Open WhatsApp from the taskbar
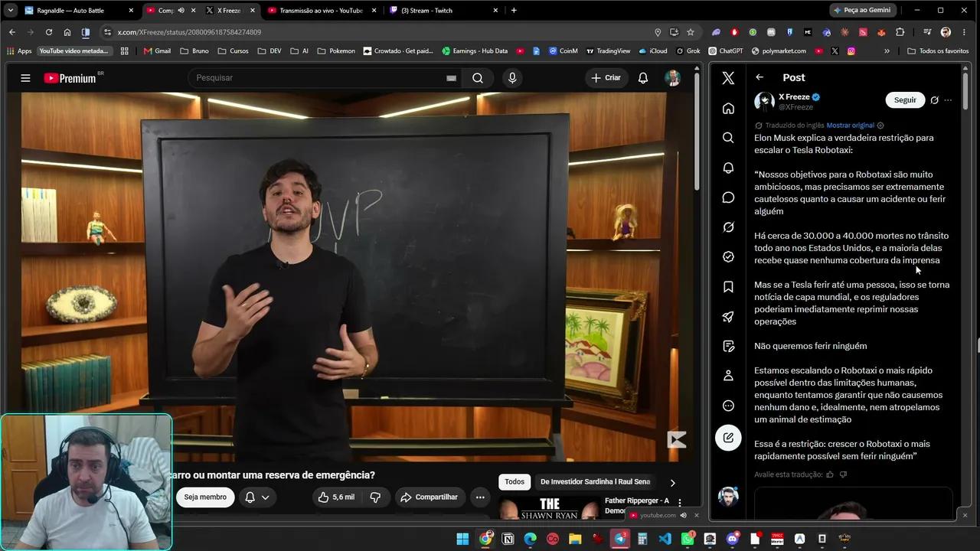 tap(688, 539)
